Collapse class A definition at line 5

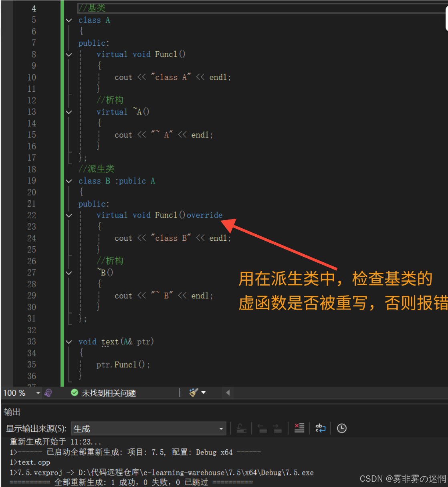(x=69, y=20)
